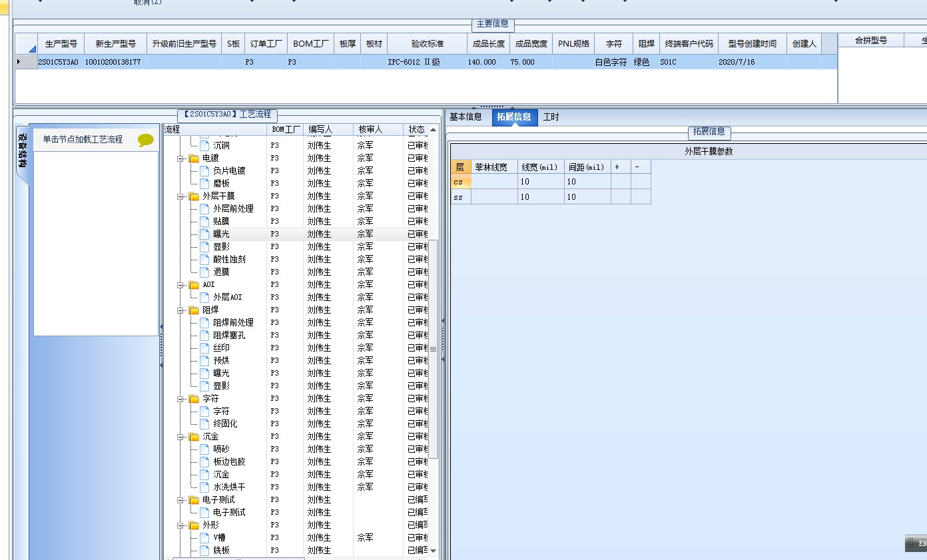Screen dimensions: 927x560
Task: Select the 水洗烘干 process step
Action: click(229, 487)
